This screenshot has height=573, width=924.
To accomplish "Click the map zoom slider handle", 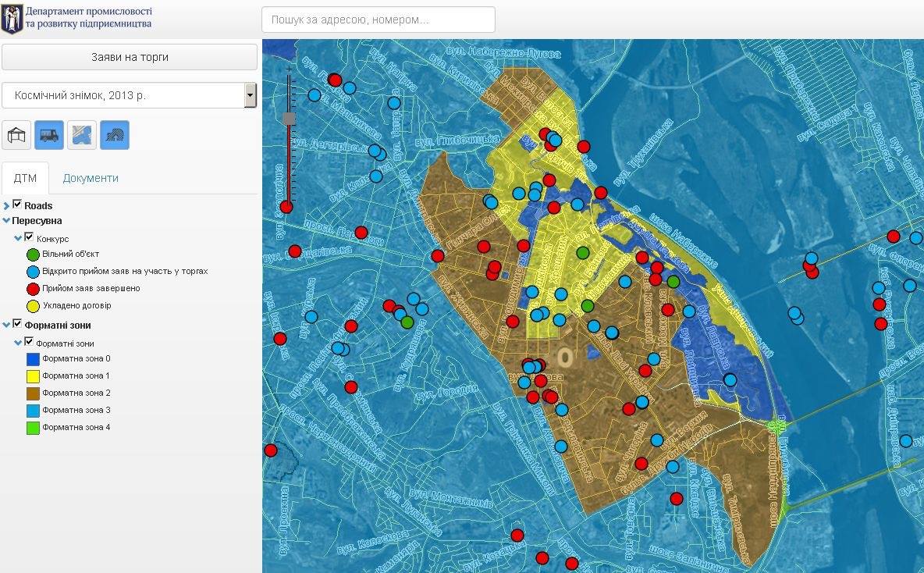I will 289,119.
